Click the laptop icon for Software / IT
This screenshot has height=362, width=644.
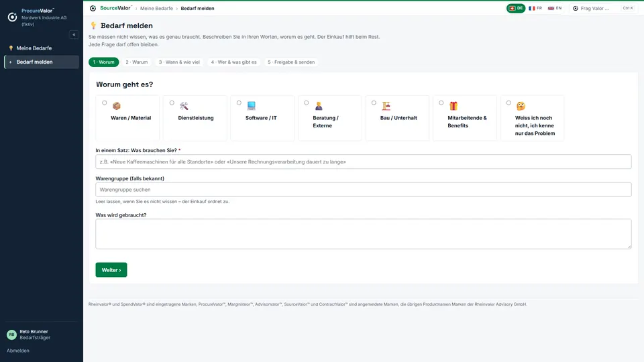(x=252, y=106)
